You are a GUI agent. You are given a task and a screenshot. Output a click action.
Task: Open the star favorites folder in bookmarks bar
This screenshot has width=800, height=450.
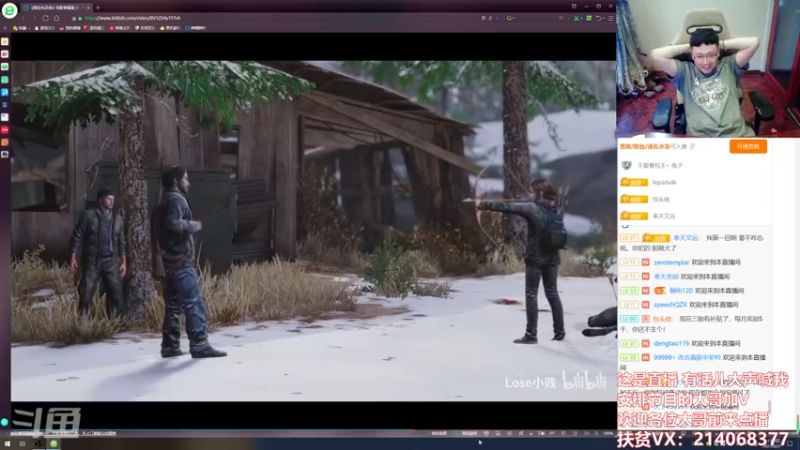[19, 28]
